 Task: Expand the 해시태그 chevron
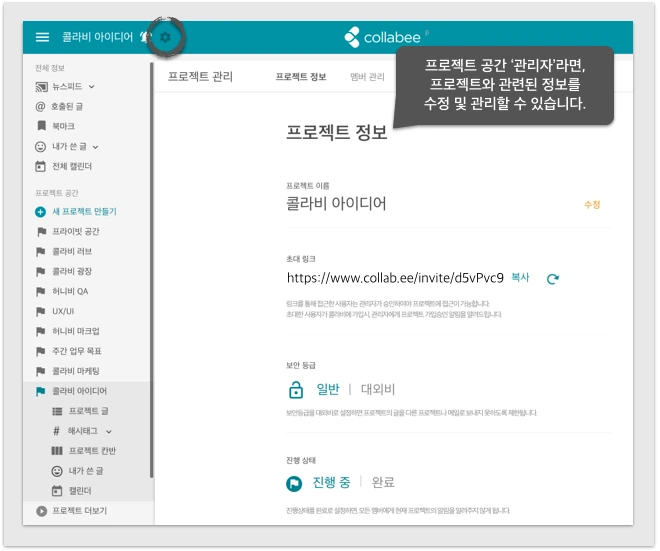109,431
